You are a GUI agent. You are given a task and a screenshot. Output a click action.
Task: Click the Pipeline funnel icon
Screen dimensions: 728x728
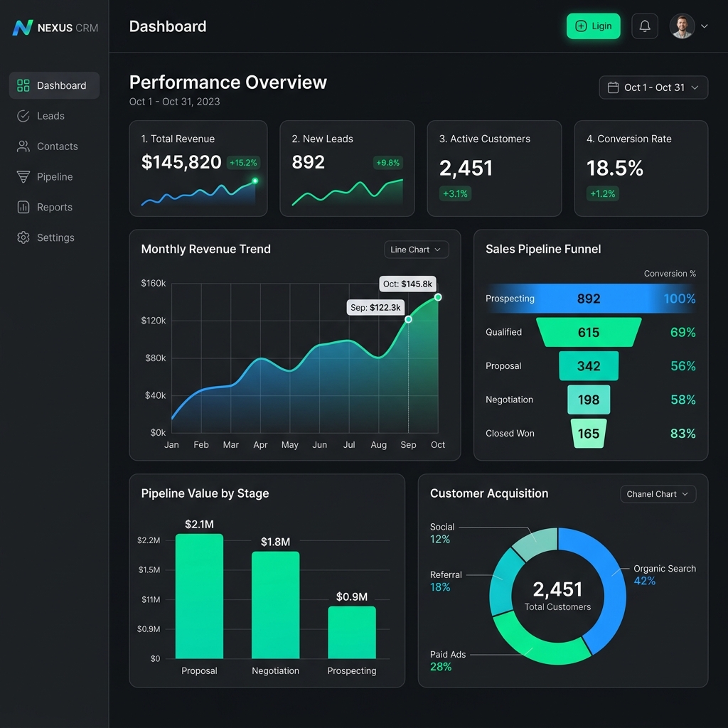pyautogui.click(x=23, y=176)
